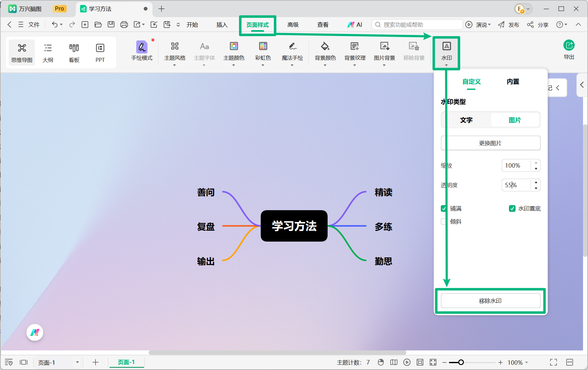
Task: Toggle the 铺满 tile checkbox
Action: click(x=444, y=209)
